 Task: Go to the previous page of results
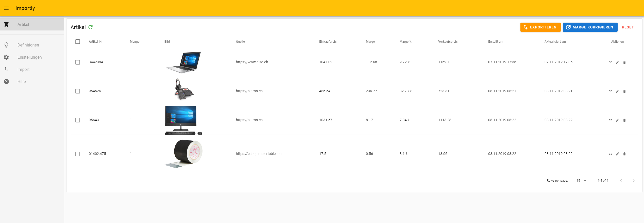pyautogui.click(x=621, y=181)
